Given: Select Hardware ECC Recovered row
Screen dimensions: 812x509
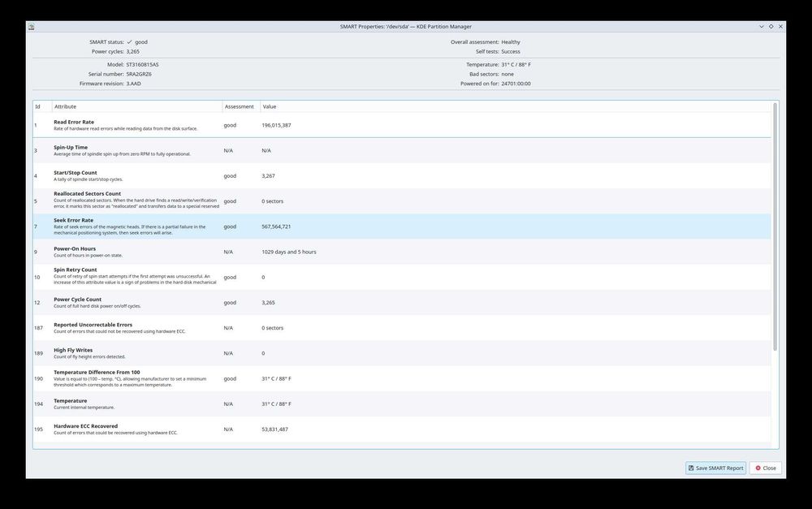Looking at the screenshot, I should click(x=402, y=429).
